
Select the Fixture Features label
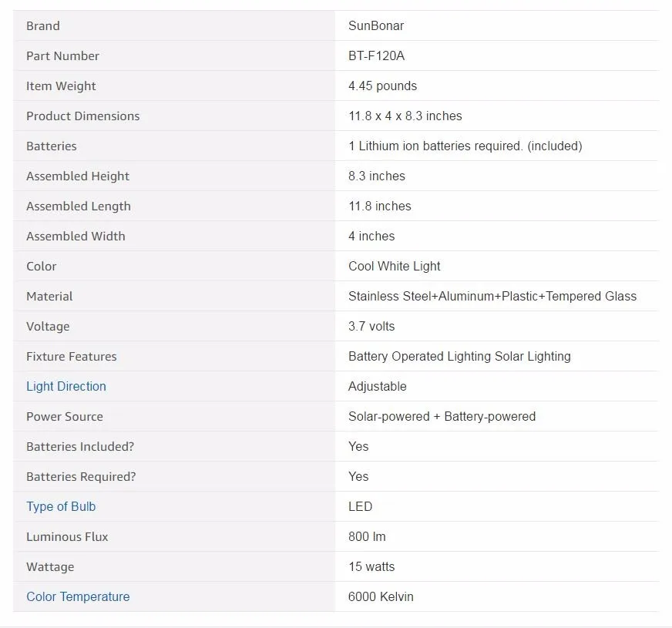pyautogui.click(x=71, y=357)
